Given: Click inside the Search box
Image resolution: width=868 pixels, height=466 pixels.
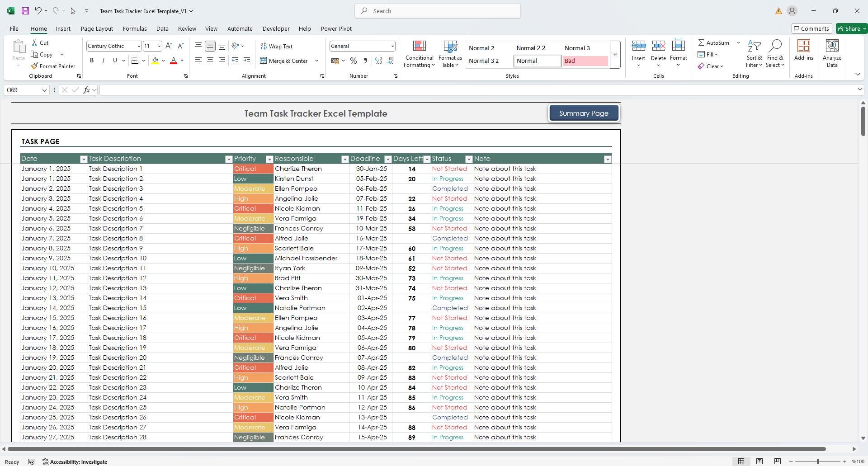Looking at the screenshot, I should pos(437,10).
